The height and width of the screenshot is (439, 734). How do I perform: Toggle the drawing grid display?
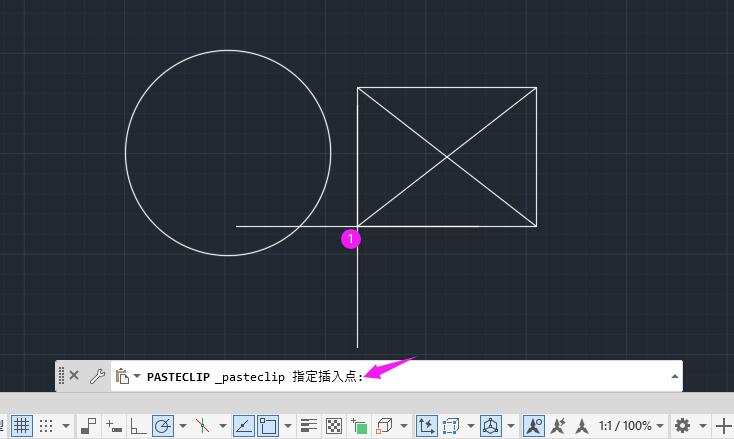(x=22, y=425)
